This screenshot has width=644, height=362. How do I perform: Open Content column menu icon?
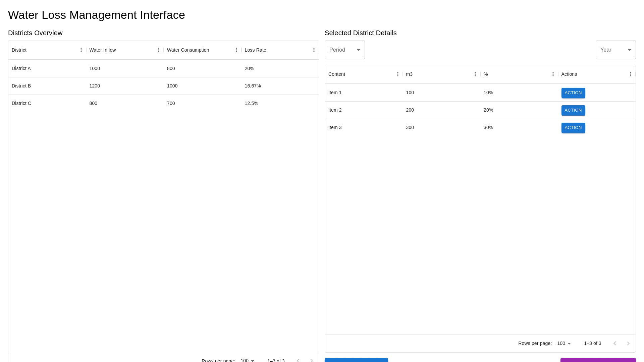[x=398, y=74]
